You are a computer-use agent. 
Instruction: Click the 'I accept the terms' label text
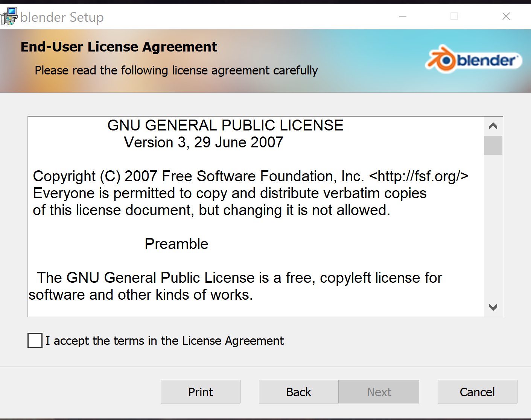coord(165,341)
